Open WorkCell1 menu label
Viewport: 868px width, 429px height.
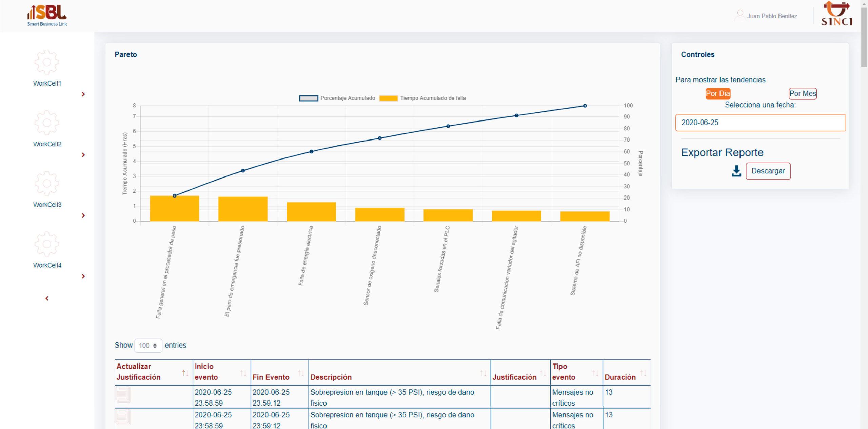point(47,83)
